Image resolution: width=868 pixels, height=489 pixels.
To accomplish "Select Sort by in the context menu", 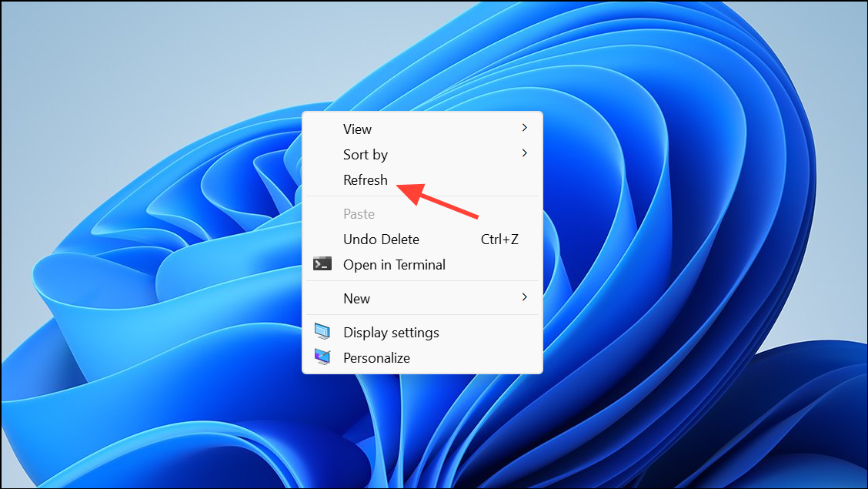I will [x=365, y=155].
